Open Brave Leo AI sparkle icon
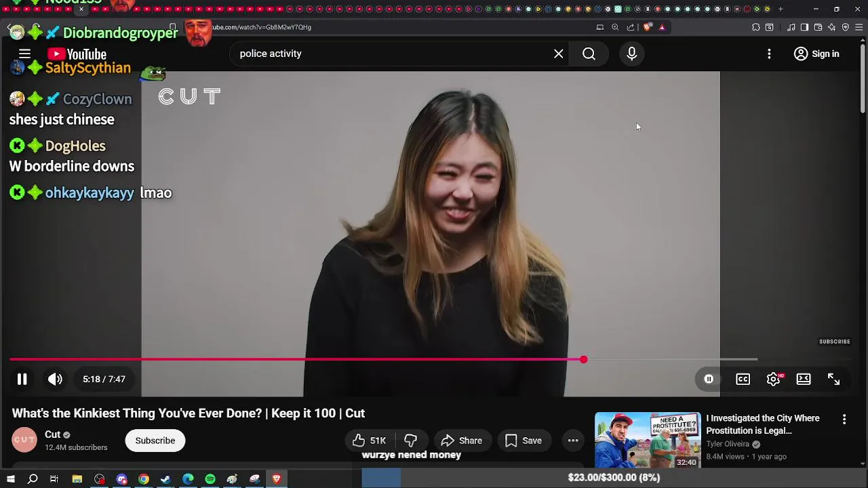 [832, 27]
